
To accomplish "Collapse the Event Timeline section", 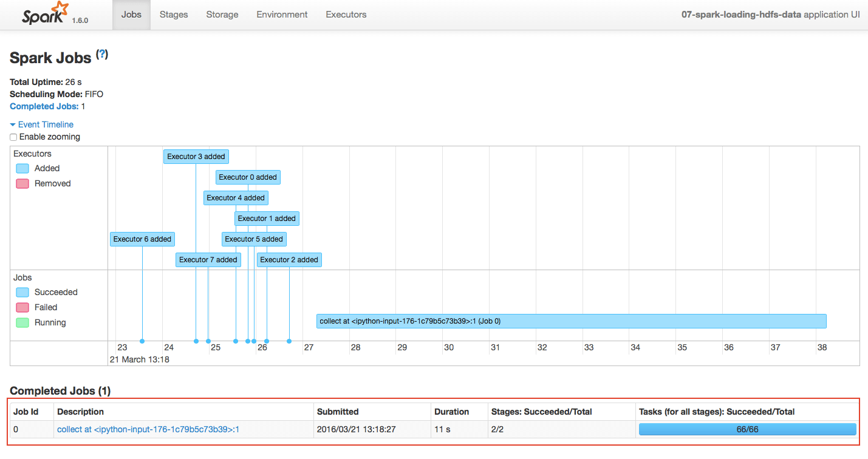I will tap(42, 124).
